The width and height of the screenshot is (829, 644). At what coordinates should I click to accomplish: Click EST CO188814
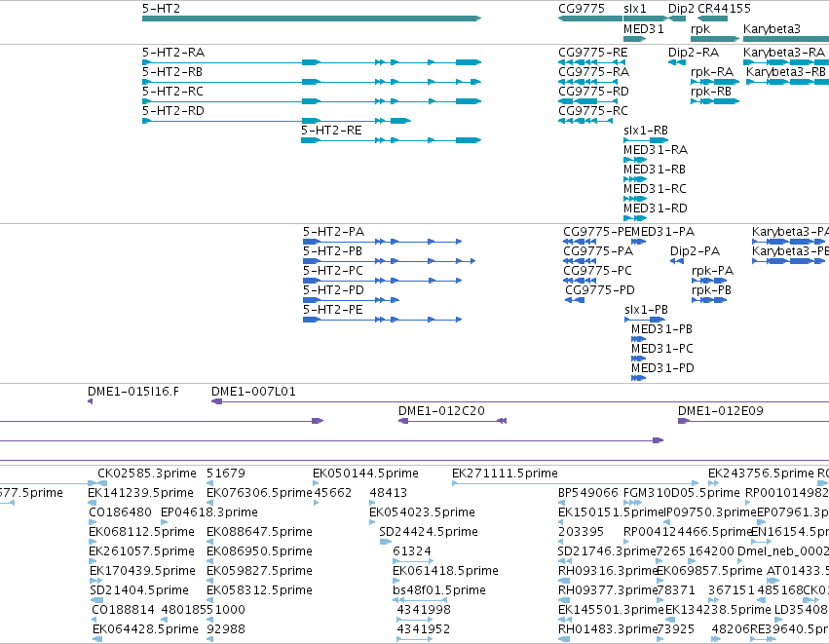(x=95, y=619)
